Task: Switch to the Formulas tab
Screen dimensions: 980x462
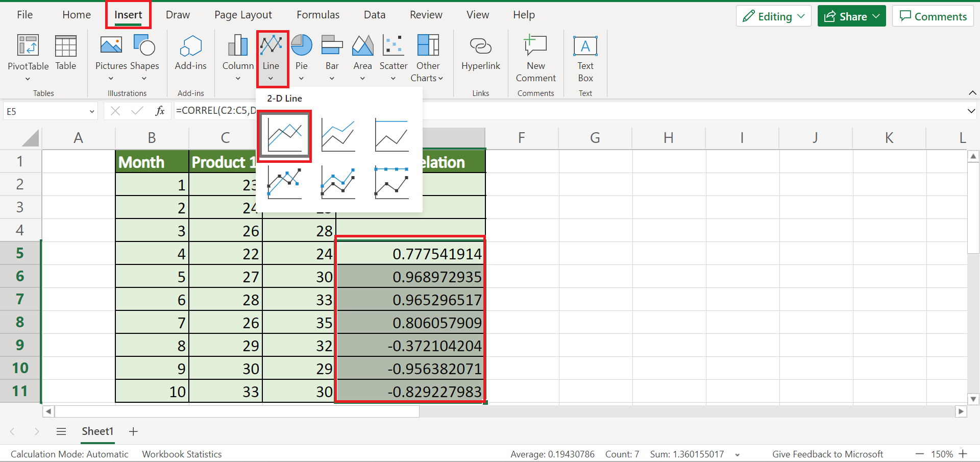Action: pyautogui.click(x=317, y=15)
